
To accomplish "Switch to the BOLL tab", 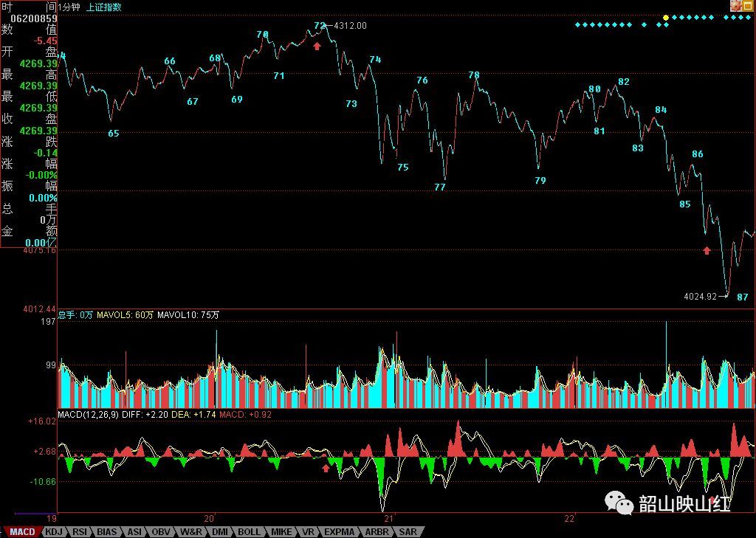I will (x=250, y=532).
